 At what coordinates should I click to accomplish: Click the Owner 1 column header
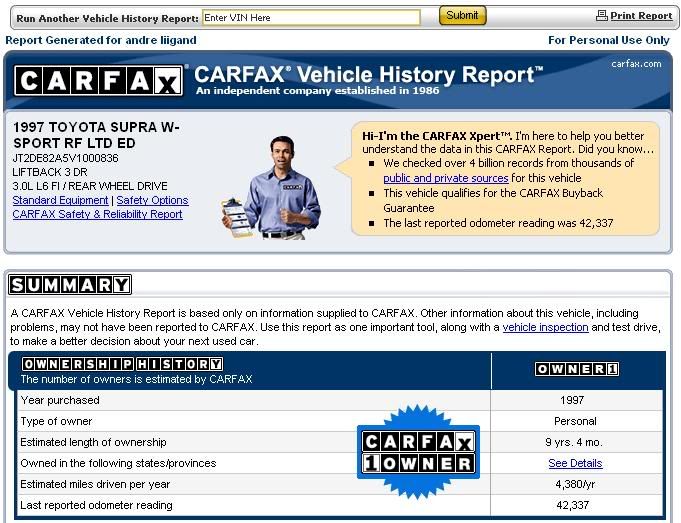577,369
